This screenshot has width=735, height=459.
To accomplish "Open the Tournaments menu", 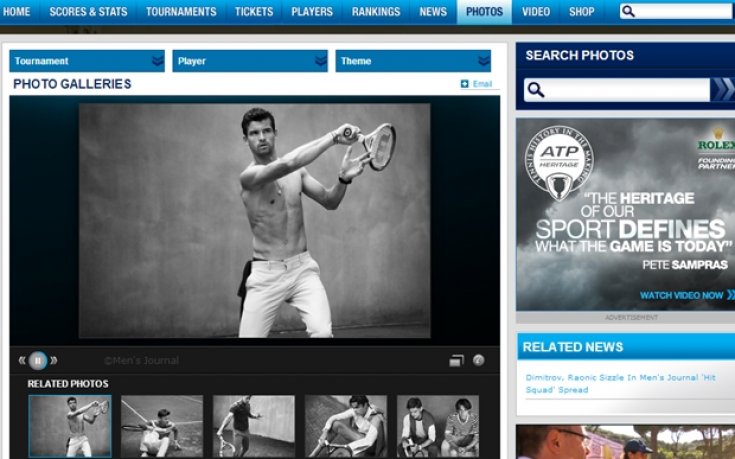I will coord(181,12).
